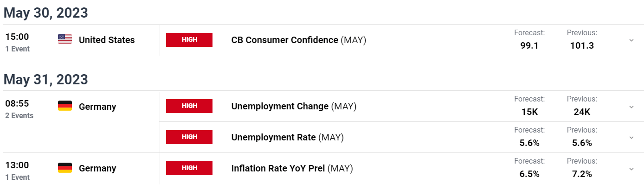Click the United States flag icon
Viewport: 644px width, 190px height.
click(x=65, y=40)
